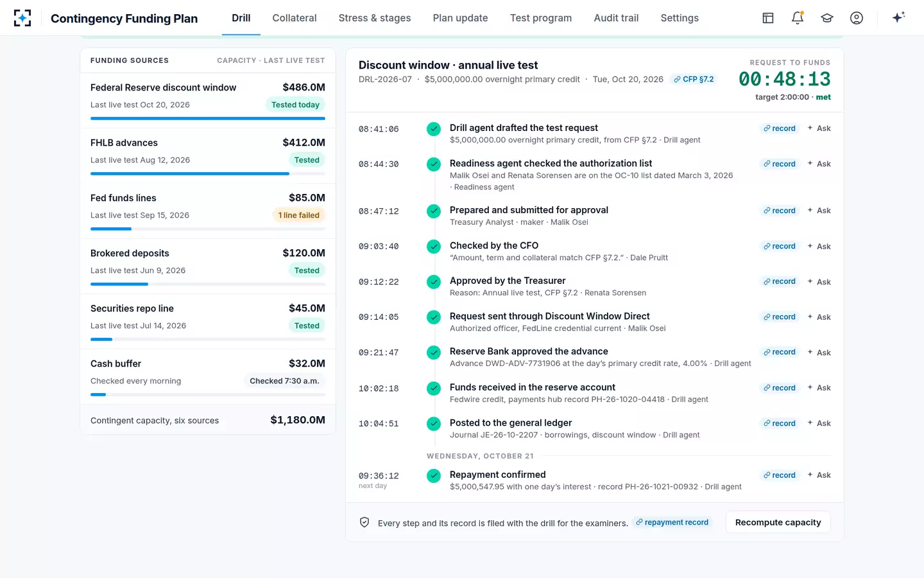Open the Settings tab
This screenshot has width=924, height=578.
click(x=680, y=18)
